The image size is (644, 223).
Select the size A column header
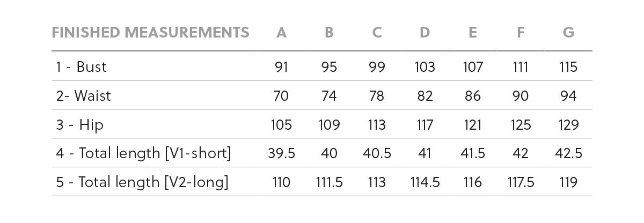pyautogui.click(x=281, y=33)
